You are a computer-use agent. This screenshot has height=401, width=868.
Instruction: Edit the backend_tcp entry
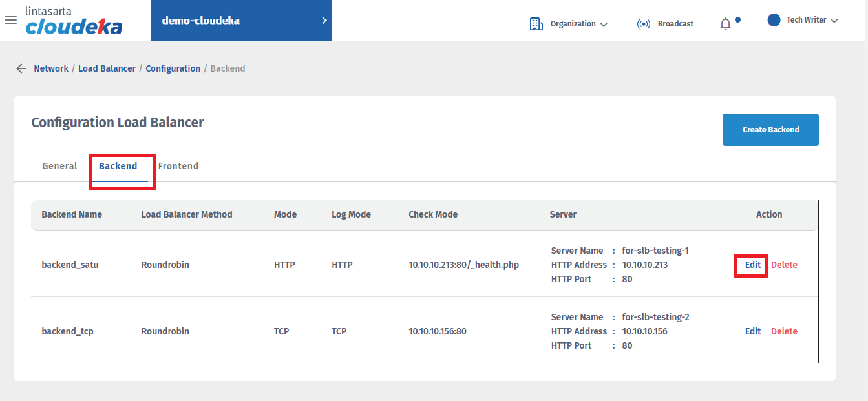coord(752,331)
